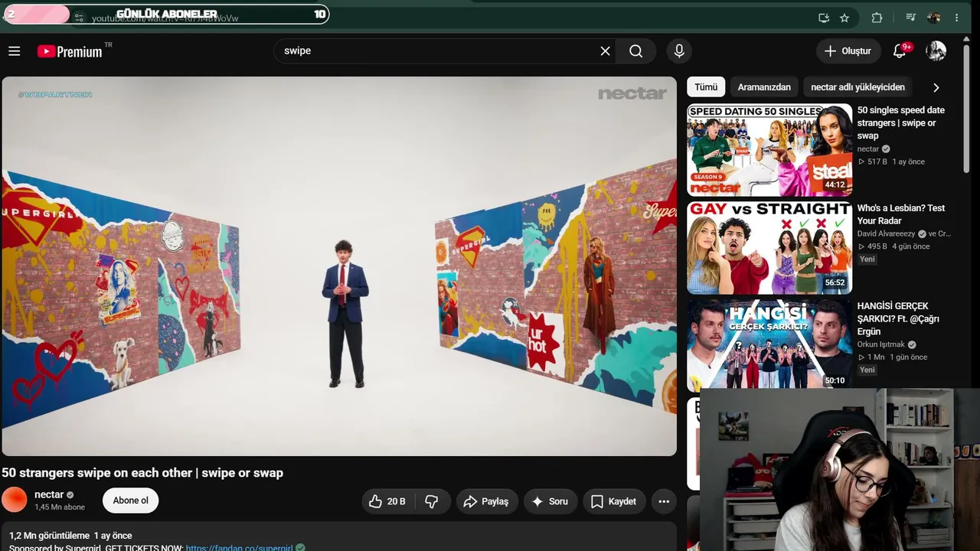
Task: Open the Soru ask button
Action: [550, 501]
